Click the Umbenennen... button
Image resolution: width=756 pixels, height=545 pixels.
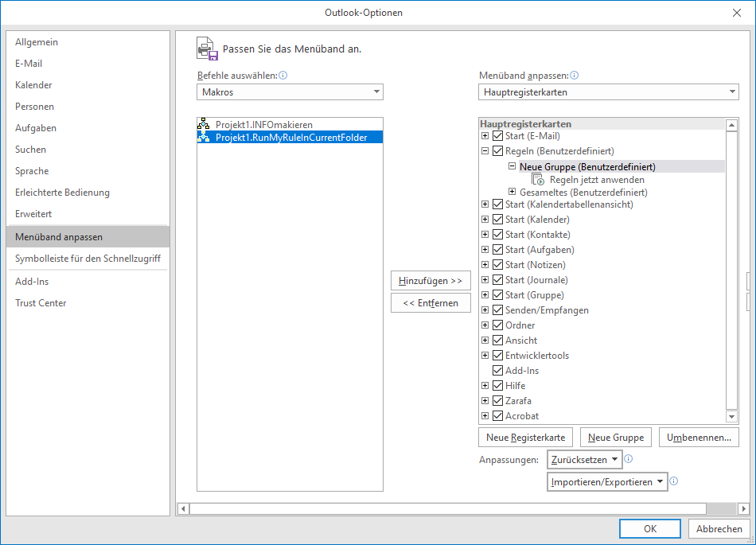click(x=699, y=438)
